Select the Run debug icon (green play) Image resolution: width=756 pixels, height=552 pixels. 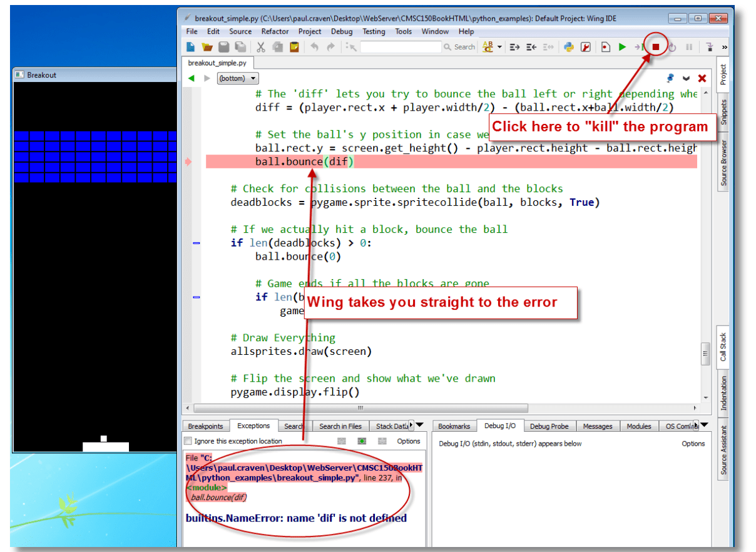coord(621,47)
